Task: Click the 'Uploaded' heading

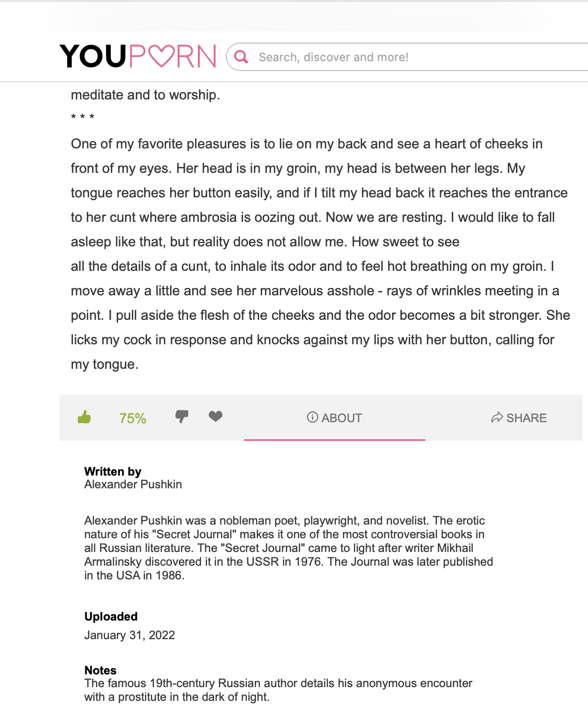Action: 111,617
